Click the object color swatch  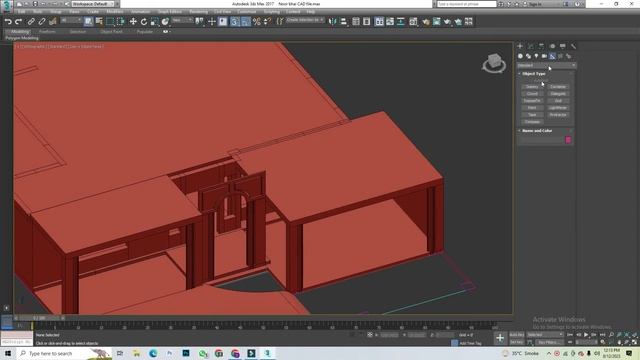[568, 140]
